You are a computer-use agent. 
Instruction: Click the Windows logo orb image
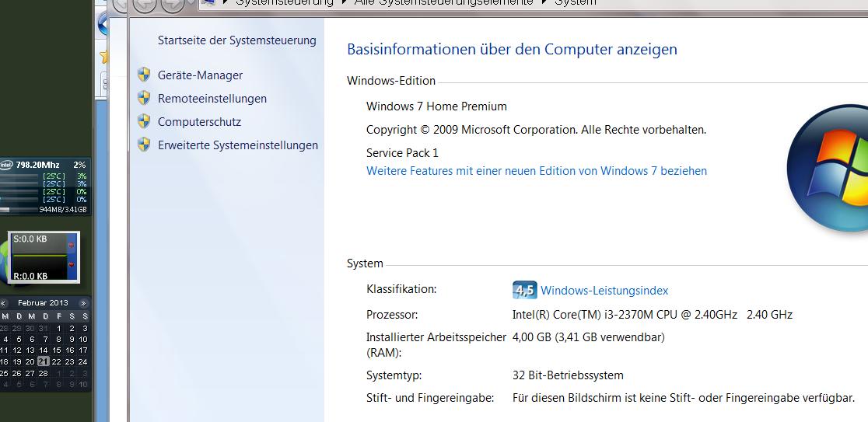click(x=828, y=169)
